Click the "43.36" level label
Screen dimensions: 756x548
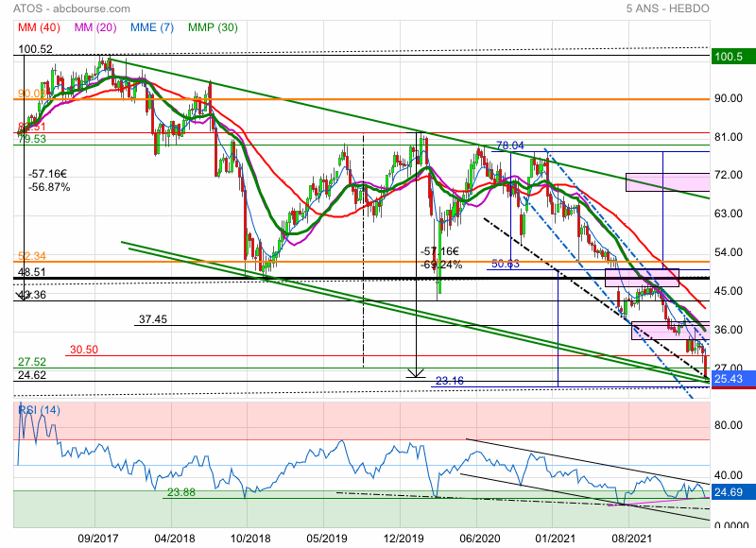(x=32, y=295)
